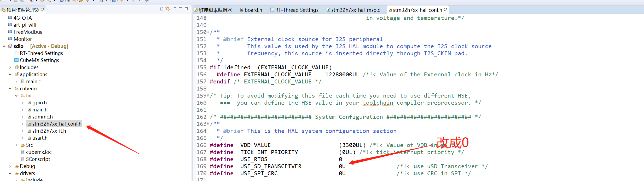Expand the gpio.h outline node
Viewport: 644px width, 181px height.
(x=23, y=103)
